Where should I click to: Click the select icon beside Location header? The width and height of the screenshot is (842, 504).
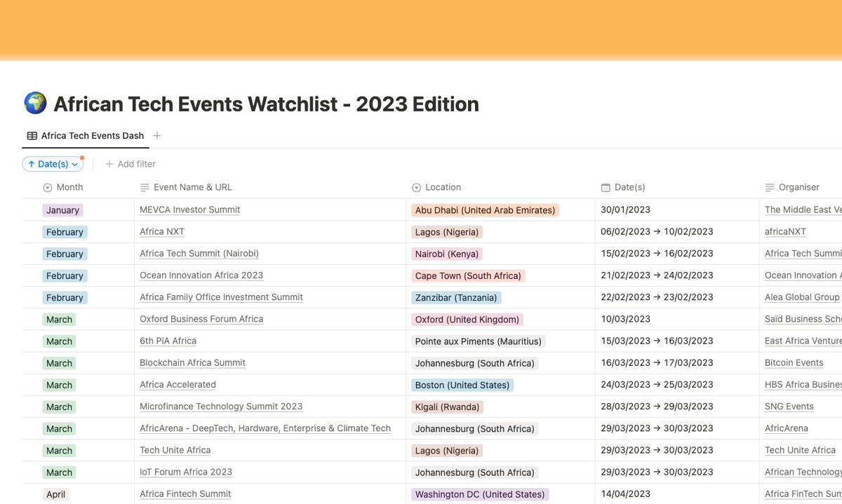[x=416, y=188]
